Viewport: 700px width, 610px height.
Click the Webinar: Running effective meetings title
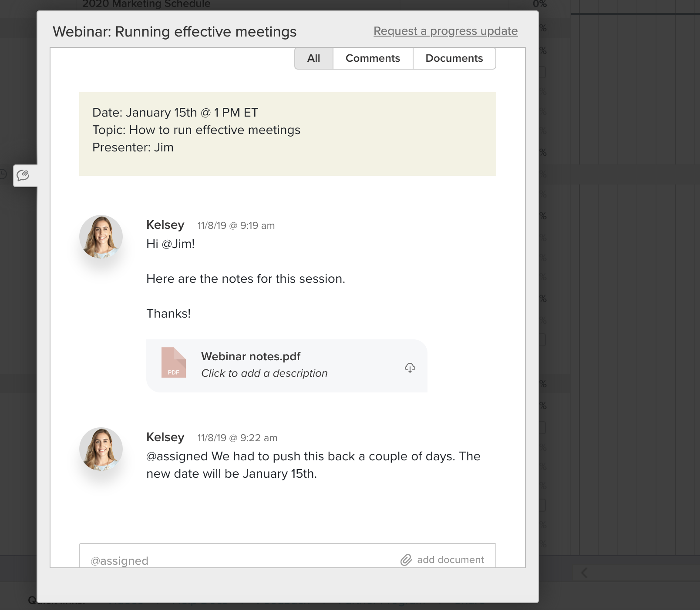click(175, 32)
